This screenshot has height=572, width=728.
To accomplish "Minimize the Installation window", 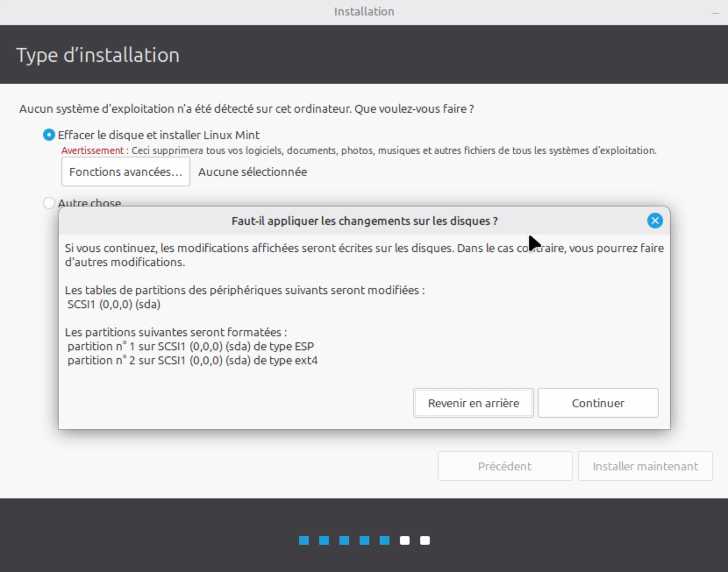I will (715, 12).
